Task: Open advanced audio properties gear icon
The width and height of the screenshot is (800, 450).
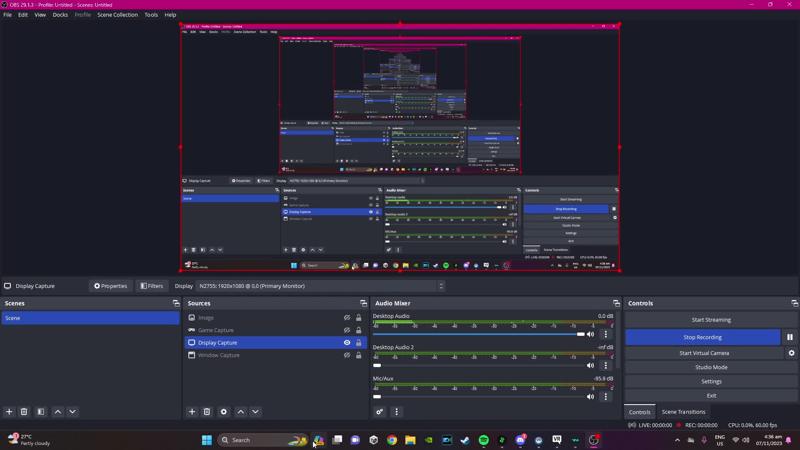Action: 380,412
